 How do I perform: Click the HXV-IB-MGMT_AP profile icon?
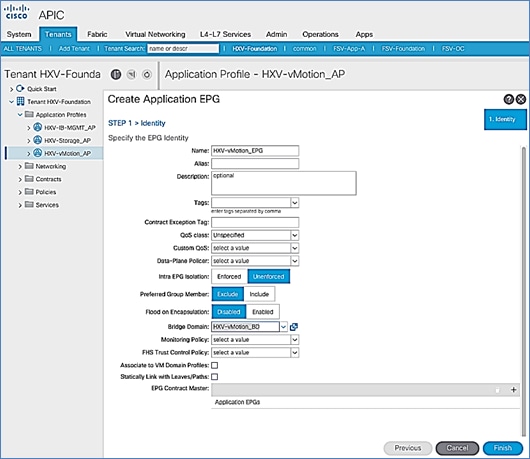(x=38, y=127)
